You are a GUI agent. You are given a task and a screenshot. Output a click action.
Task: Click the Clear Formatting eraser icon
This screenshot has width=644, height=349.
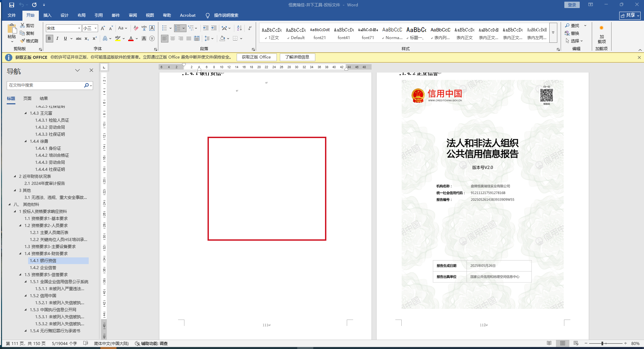point(136,28)
